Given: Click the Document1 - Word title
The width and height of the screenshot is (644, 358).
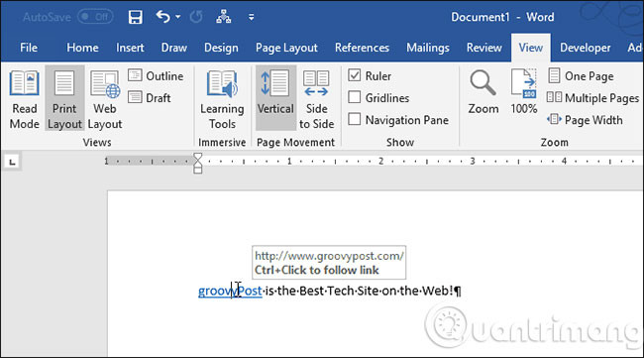Looking at the screenshot, I should [502, 17].
